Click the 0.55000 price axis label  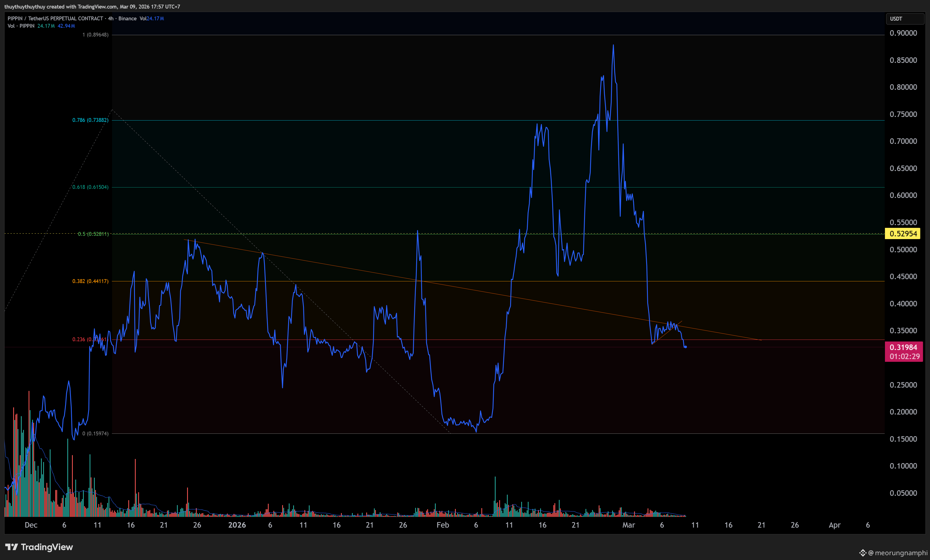pyautogui.click(x=903, y=223)
